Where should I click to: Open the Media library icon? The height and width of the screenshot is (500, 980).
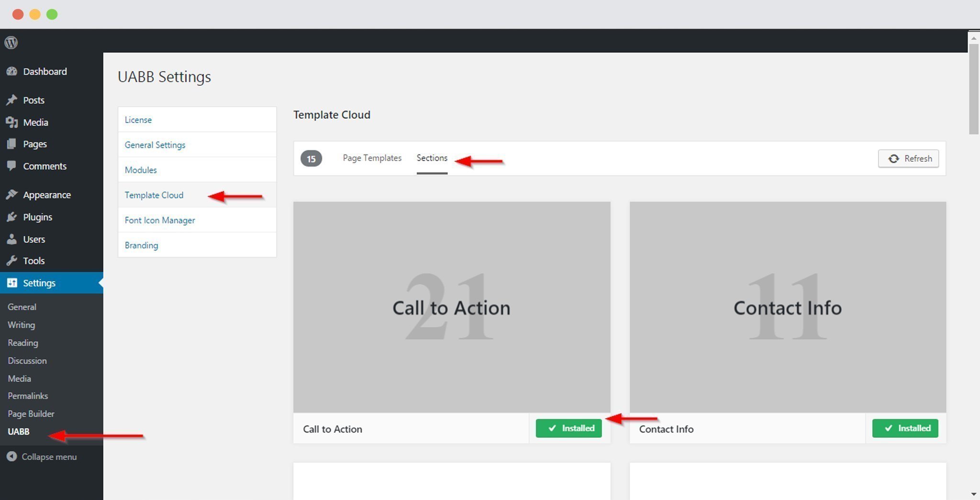[x=12, y=122]
